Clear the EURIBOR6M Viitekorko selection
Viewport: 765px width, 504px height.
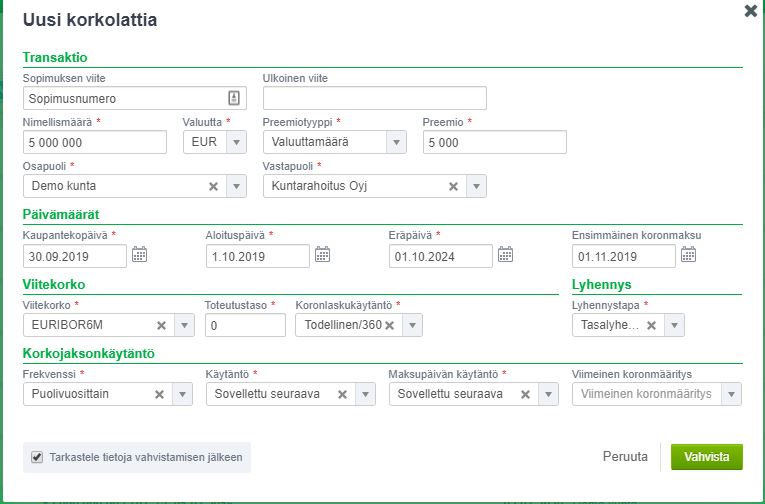tap(161, 325)
